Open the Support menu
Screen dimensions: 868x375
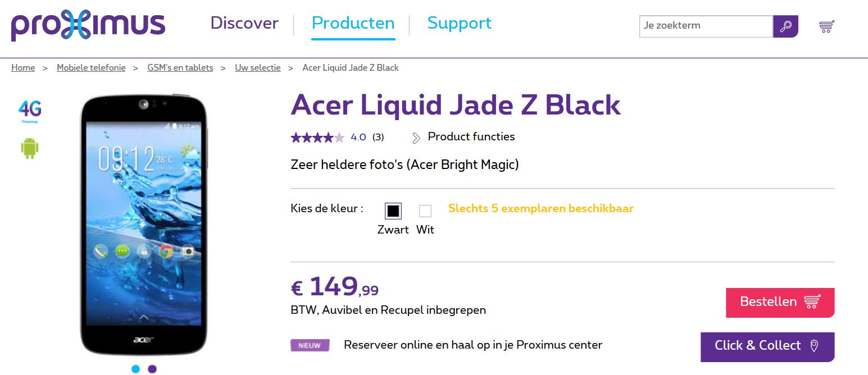tap(459, 23)
